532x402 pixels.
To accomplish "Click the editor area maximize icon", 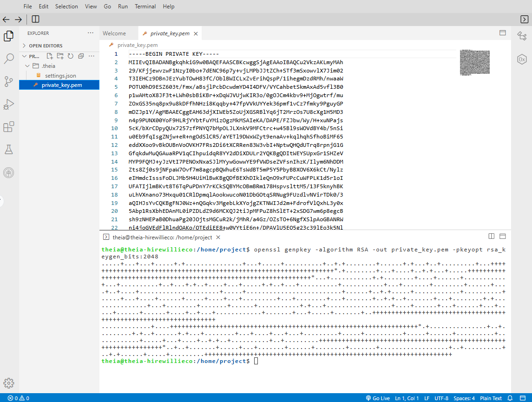I will (x=502, y=33).
